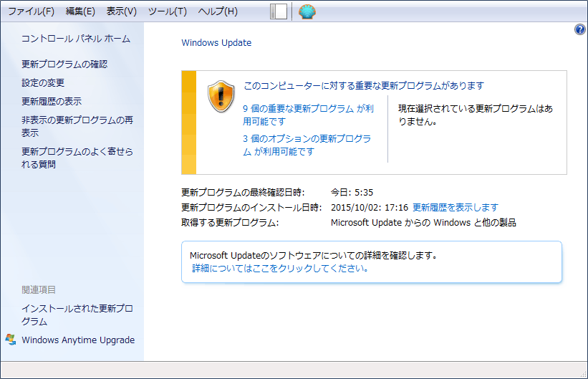Open the ツール(T) menu
Image resolution: width=588 pixels, height=379 pixels.
pos(168,11)
